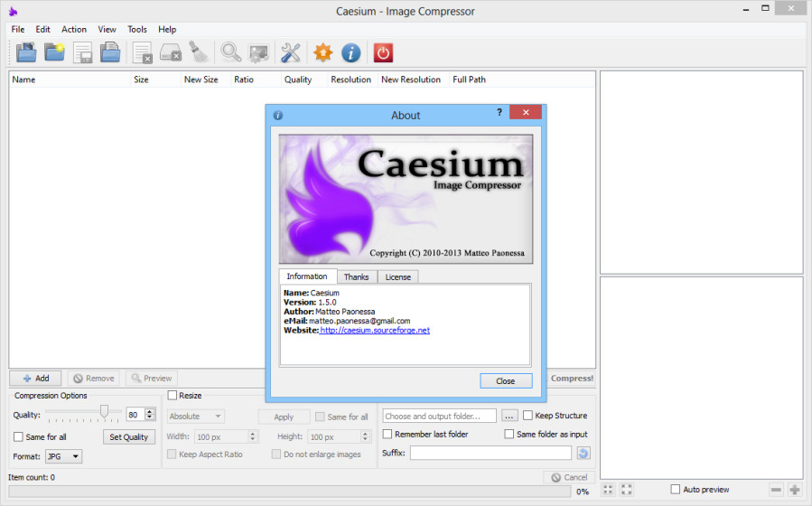This screenshot has height=506, width=812.
Task: Open Settings via wrench and screwdriver icon
Action: point(291,52)
